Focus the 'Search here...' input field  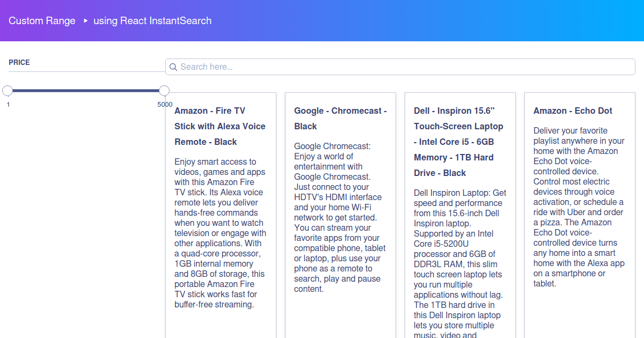400,67
